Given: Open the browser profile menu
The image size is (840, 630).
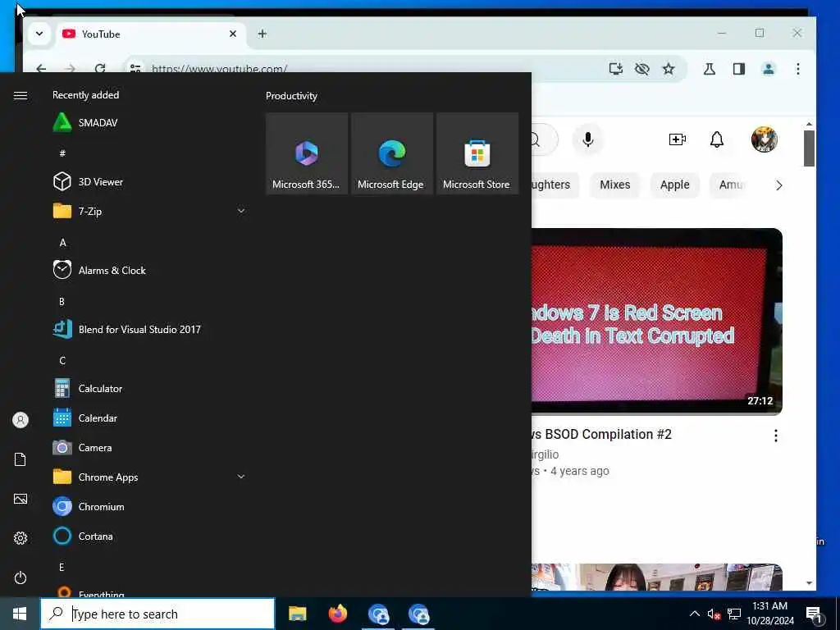Looking at the screenshot, I should click(768, 69).
